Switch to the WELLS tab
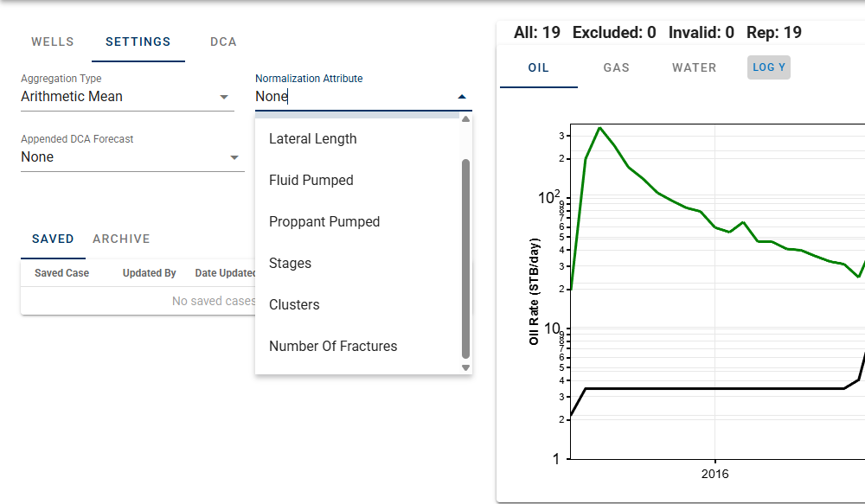 (53, 41)
